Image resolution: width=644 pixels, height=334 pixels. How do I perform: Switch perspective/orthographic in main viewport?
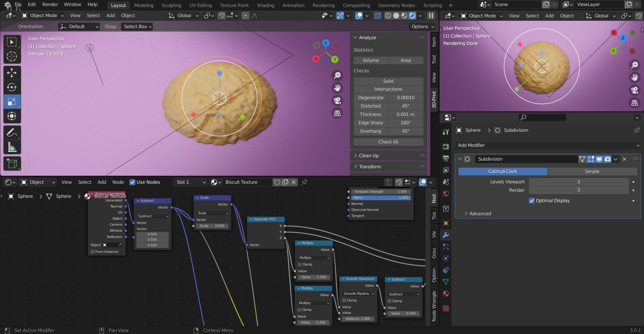pyautogui.click(x=337, y=113)
